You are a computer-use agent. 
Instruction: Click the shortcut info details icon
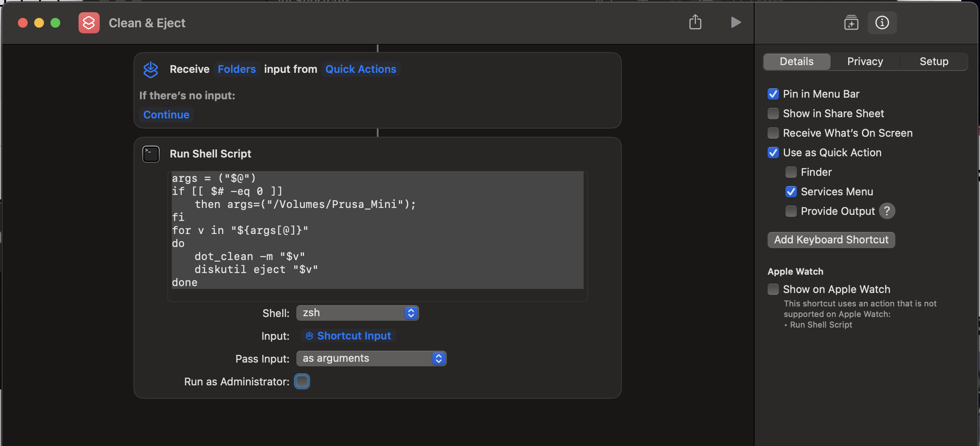(882, 23)
